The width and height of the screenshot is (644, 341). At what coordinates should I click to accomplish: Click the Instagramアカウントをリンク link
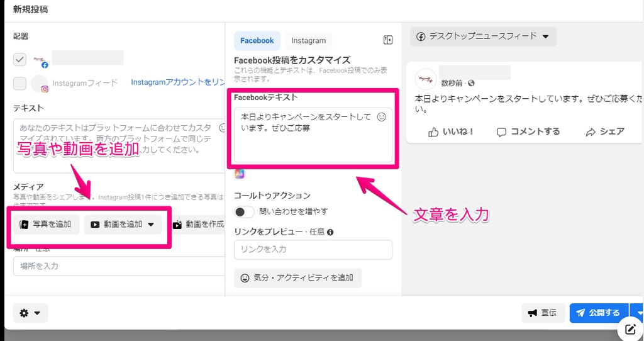pos(177,82)
